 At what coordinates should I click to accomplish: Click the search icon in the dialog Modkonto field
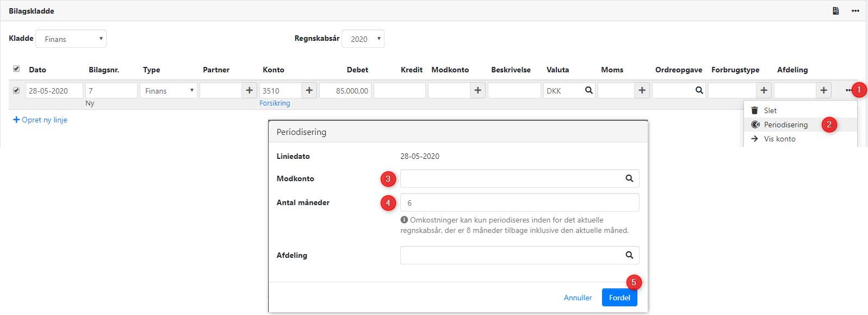[x=629, y=178]
